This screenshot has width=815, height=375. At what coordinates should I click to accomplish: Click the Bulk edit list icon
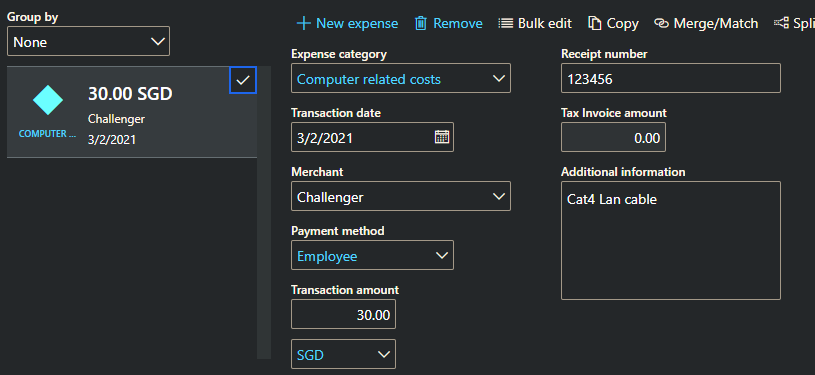[x=505, y=23]
